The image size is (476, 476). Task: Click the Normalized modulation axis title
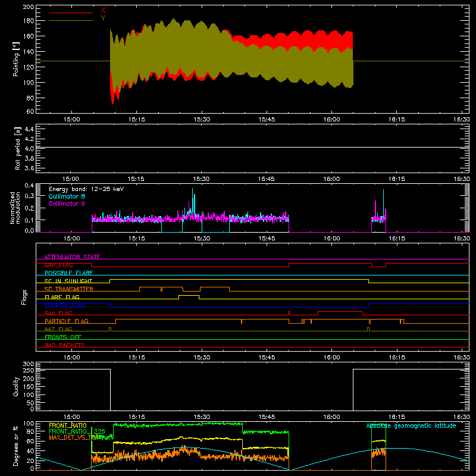click(x=15, y=208)
